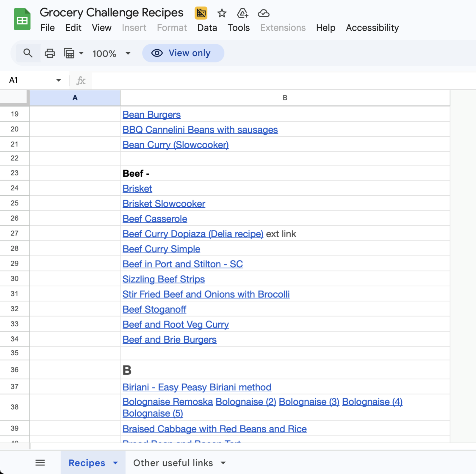Move spreadsheet using the move-to-folder icon

tap(242, 13)
